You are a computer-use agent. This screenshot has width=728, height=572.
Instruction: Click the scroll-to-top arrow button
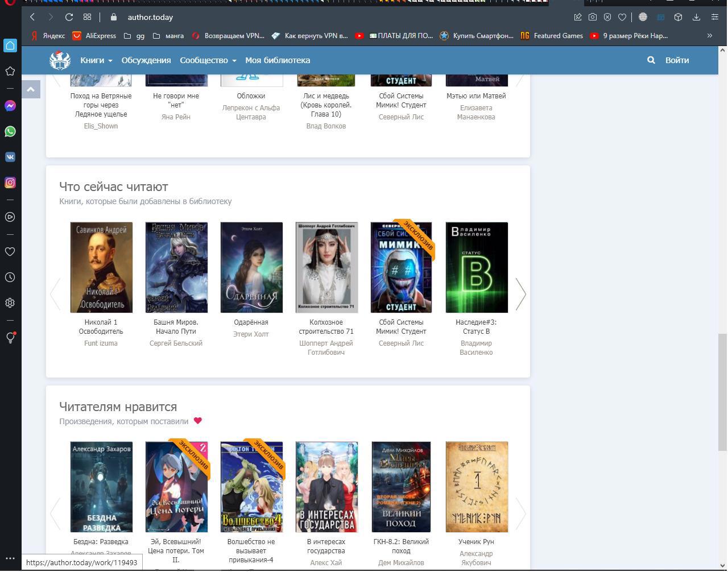tap(31, 89)
